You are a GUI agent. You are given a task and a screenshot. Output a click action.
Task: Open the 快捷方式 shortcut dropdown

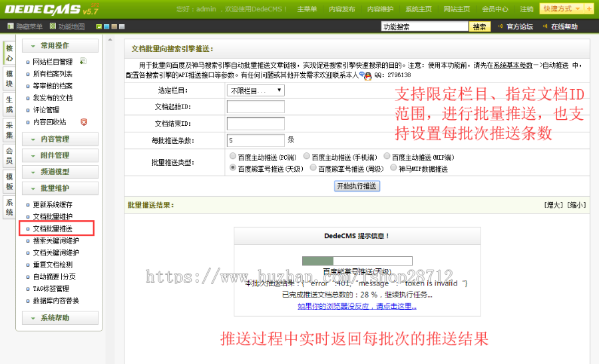[562, 9]
